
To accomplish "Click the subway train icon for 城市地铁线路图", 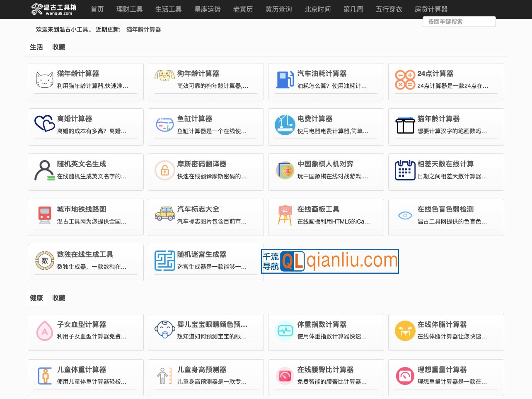I will click(x=44, y=214).
